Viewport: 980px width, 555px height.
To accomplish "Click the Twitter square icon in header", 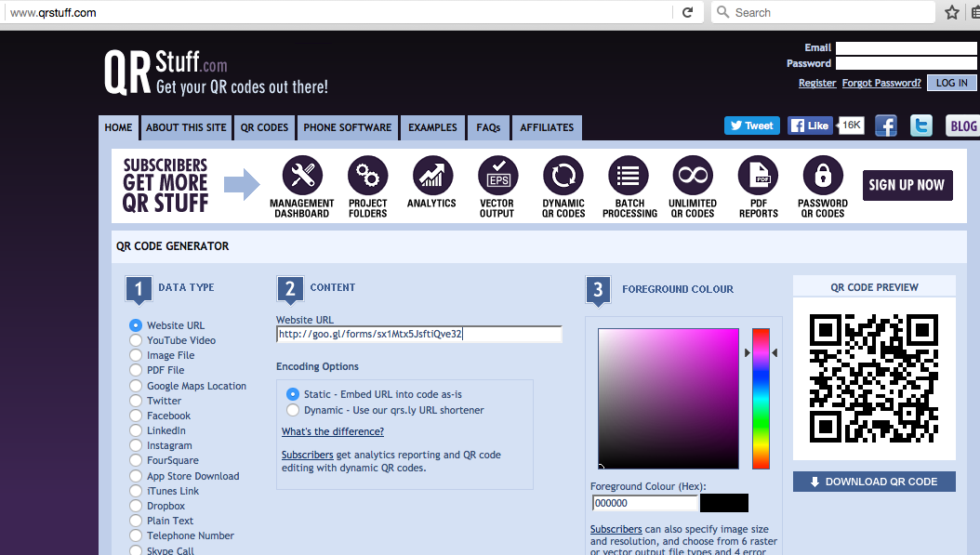I will 921,126.
